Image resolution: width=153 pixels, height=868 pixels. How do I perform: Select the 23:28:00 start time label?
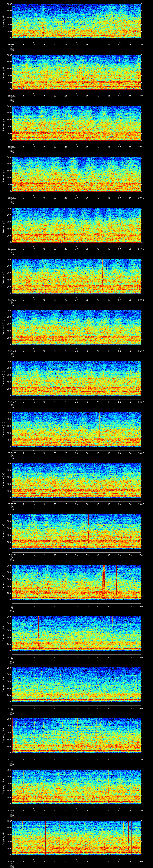click(x=12, y=657)
